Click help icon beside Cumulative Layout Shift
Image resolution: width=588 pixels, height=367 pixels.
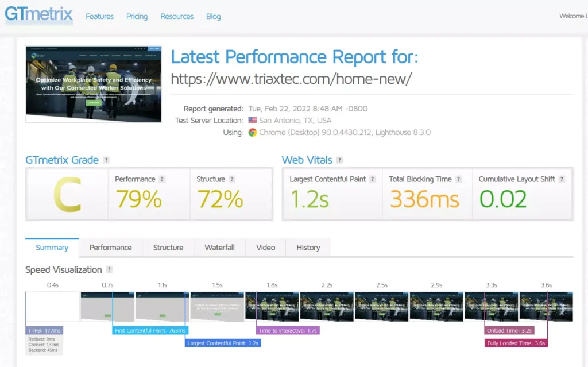point(562,179)
